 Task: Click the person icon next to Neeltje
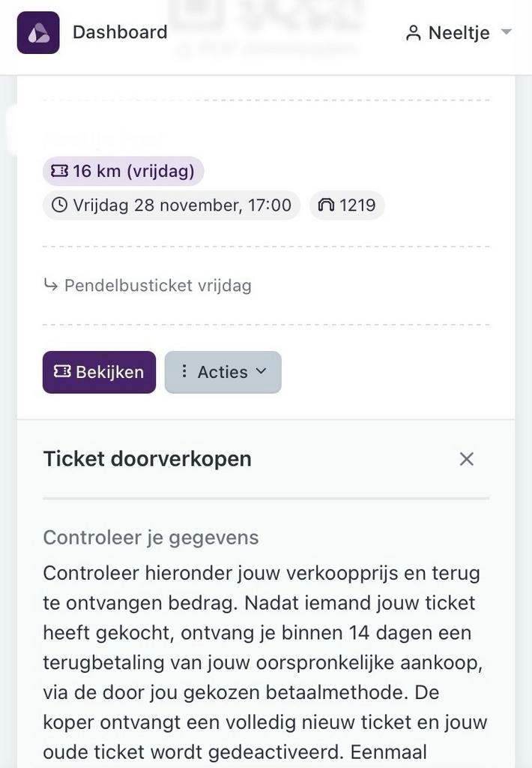click(413, 31)
